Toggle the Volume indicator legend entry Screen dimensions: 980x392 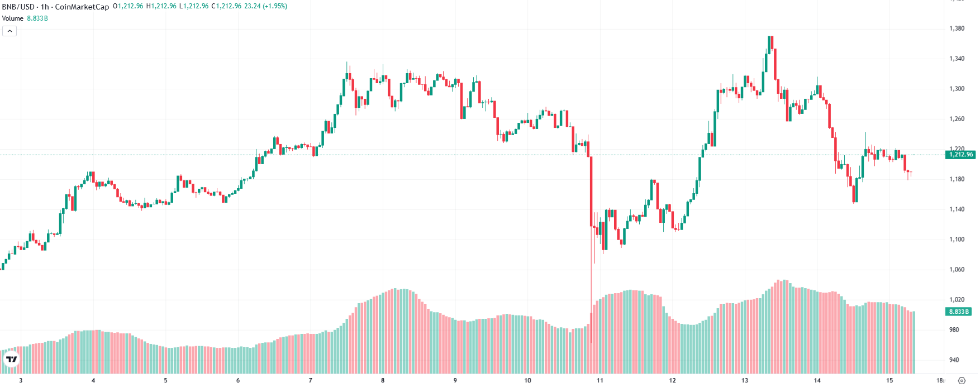coord(12,18)
